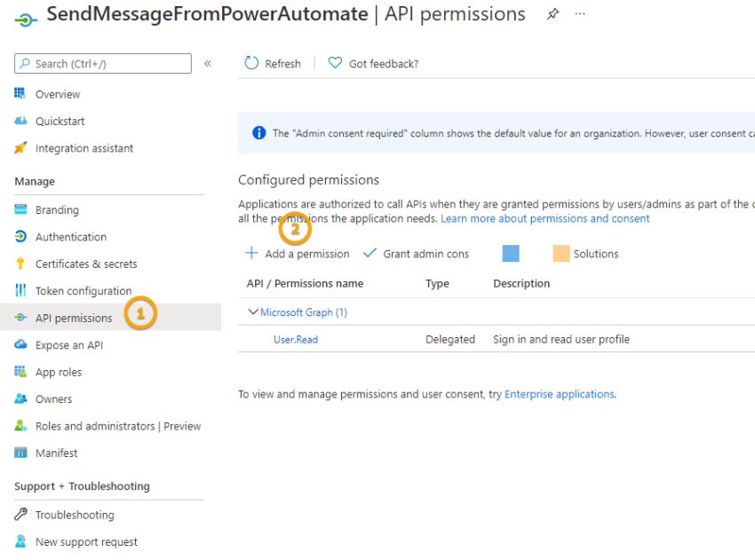This screenshot has width=755, height=560.
Task: Refresh the configured permissions list
Action: click(x=273, y=62)
